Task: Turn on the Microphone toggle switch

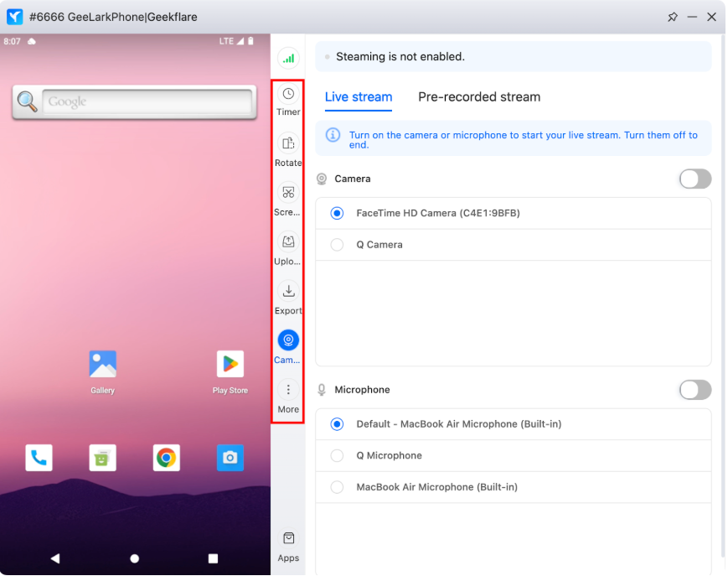Action: pyautogui.click(x=694, y=390)
